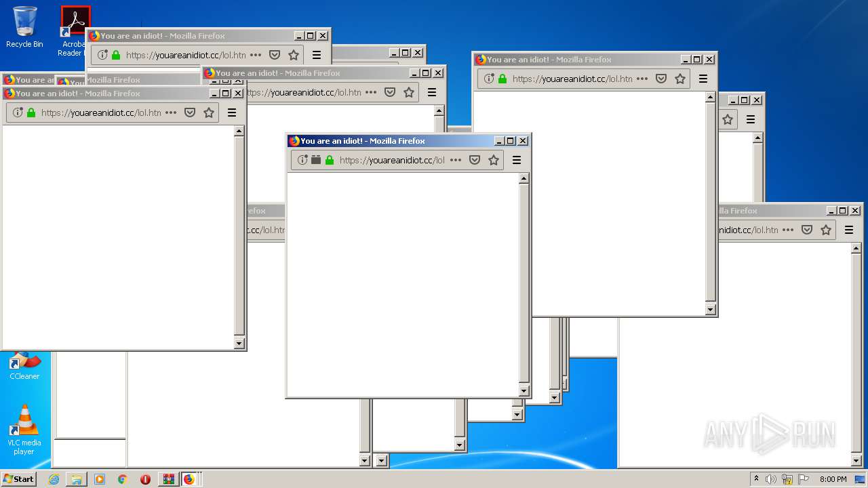
Task: Click the scroll-down arrow in the upper-right Firefox window
Action: [710, 310]
